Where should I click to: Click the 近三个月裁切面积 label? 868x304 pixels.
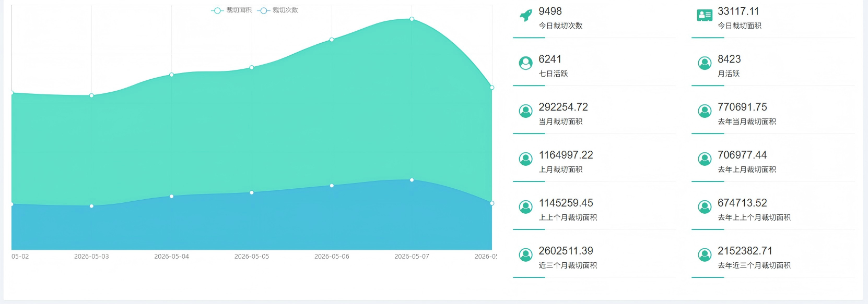568,265
